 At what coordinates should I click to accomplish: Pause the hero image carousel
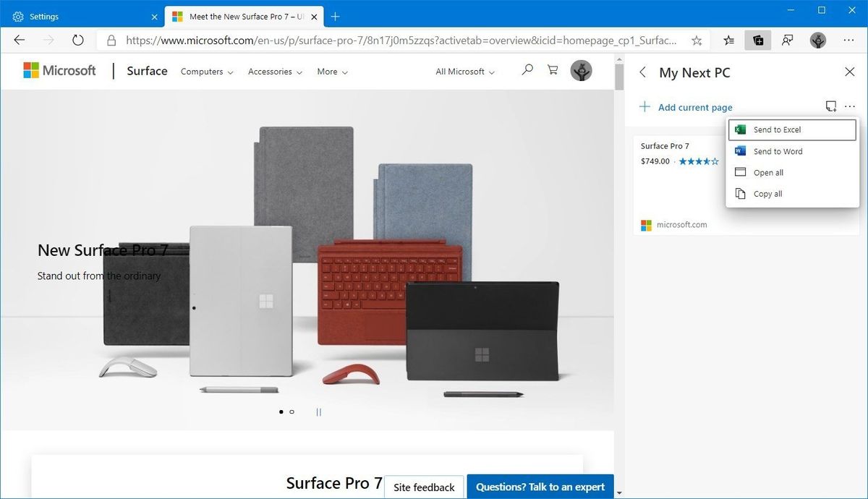(x=318, y=411)
